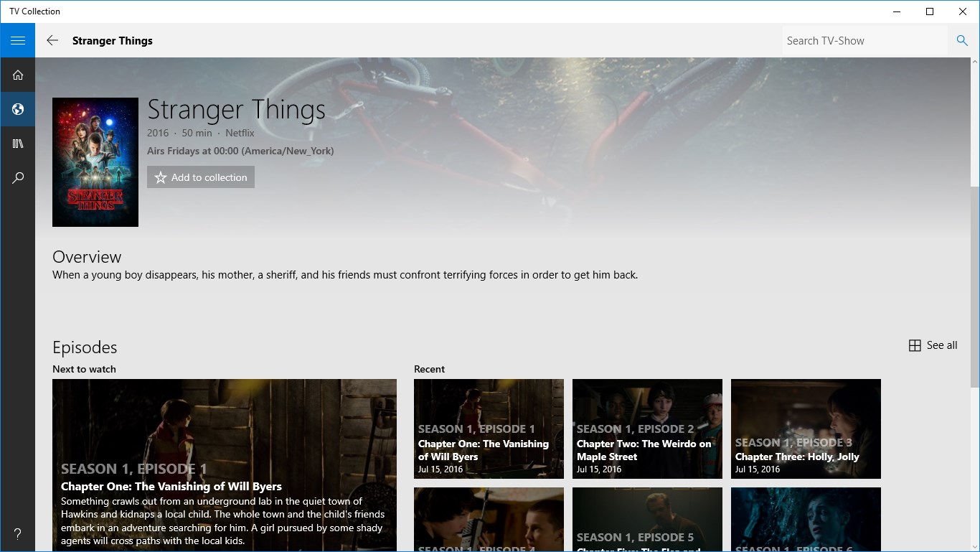Viewport: 980px width, 552px height.
Task: Open the Stranger Things poster image
Action: tap(95, 162)
